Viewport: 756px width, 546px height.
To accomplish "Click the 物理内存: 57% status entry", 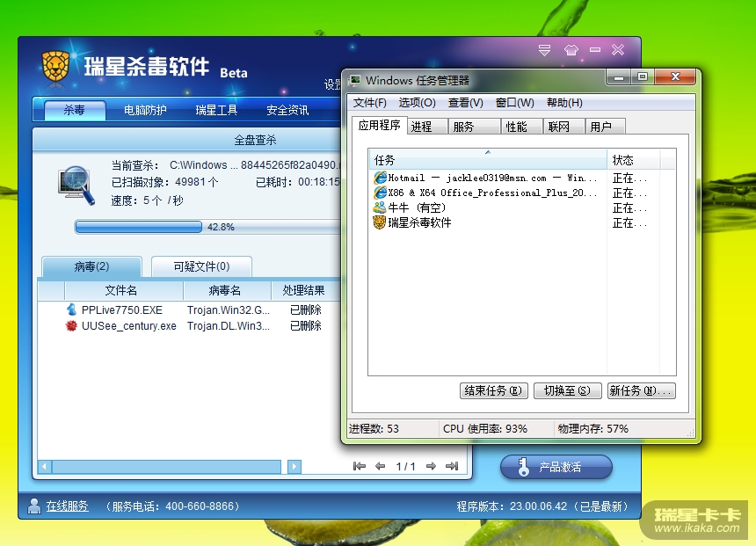I will pos(593,428).
